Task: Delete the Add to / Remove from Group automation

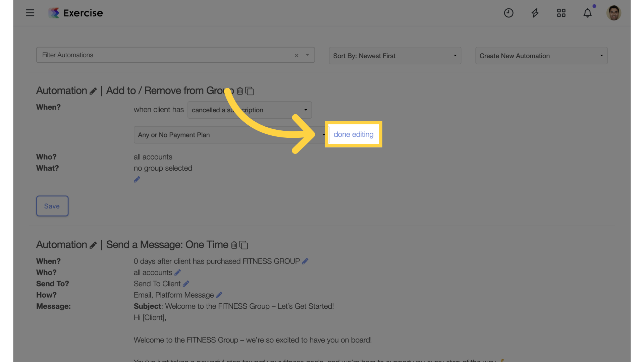Action: pos(240,91)
